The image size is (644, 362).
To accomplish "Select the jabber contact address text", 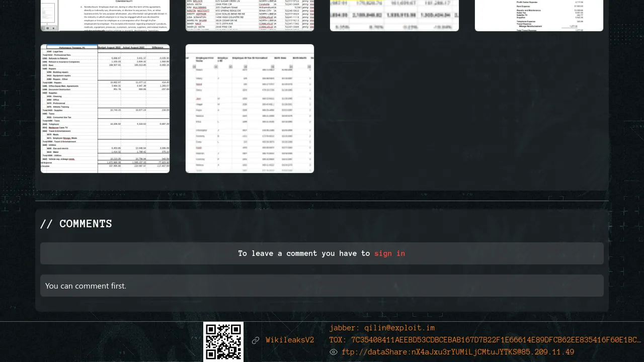I will point(382,328).
